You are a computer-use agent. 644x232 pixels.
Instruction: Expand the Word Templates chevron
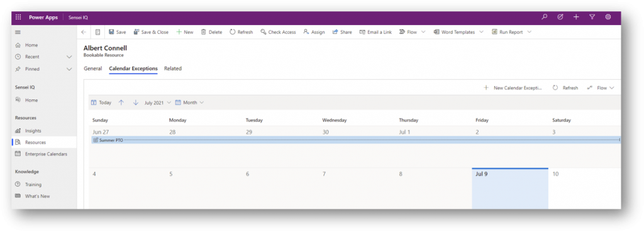481,32
